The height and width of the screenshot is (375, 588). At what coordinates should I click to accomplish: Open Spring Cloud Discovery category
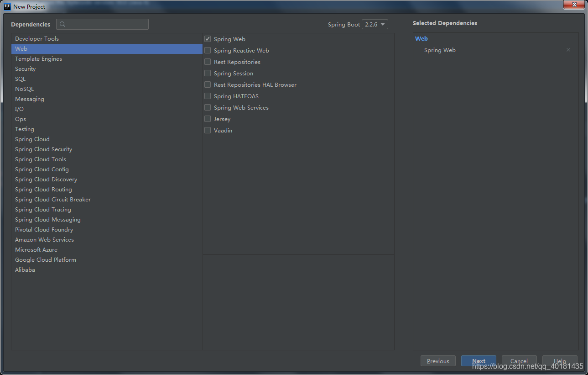tap(107, 180)
